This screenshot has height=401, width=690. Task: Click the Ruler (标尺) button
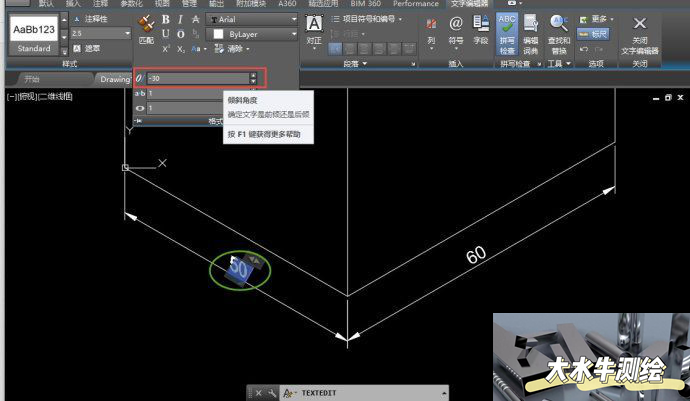pos(593,33)
